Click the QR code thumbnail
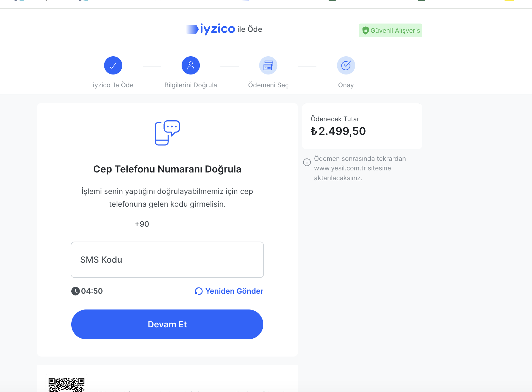Viewport: 532px width, 392px height. (66, 384)
